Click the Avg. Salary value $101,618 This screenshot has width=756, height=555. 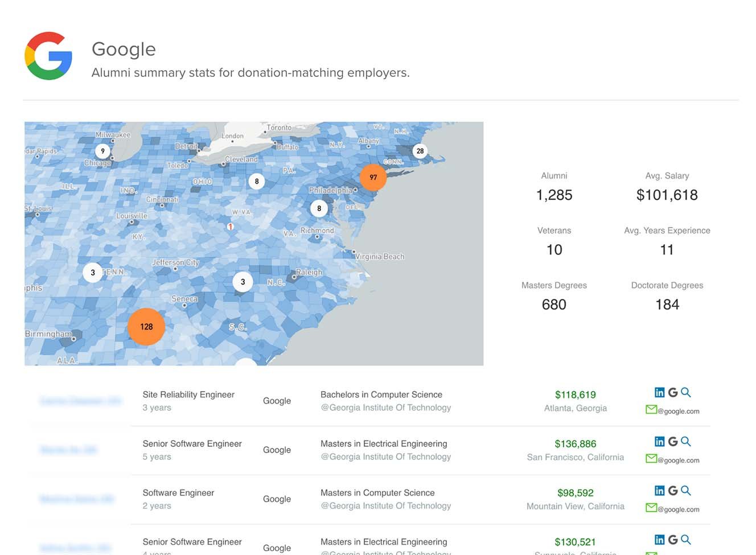(x=667, y=195)
